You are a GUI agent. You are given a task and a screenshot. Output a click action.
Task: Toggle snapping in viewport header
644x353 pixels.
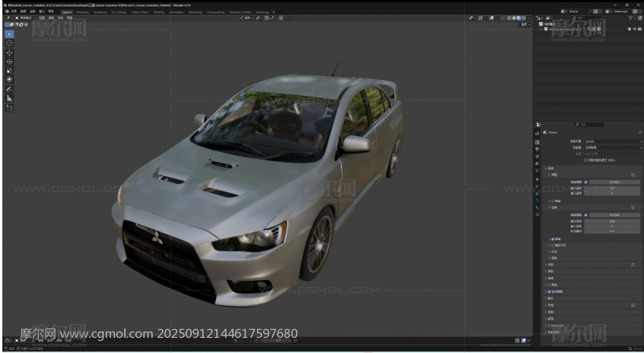[267, 18]
